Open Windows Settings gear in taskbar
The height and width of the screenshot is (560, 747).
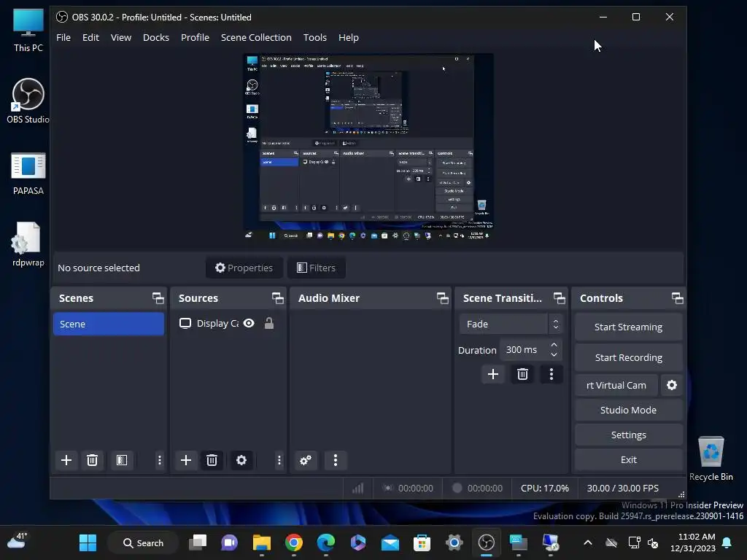(454, 542)
